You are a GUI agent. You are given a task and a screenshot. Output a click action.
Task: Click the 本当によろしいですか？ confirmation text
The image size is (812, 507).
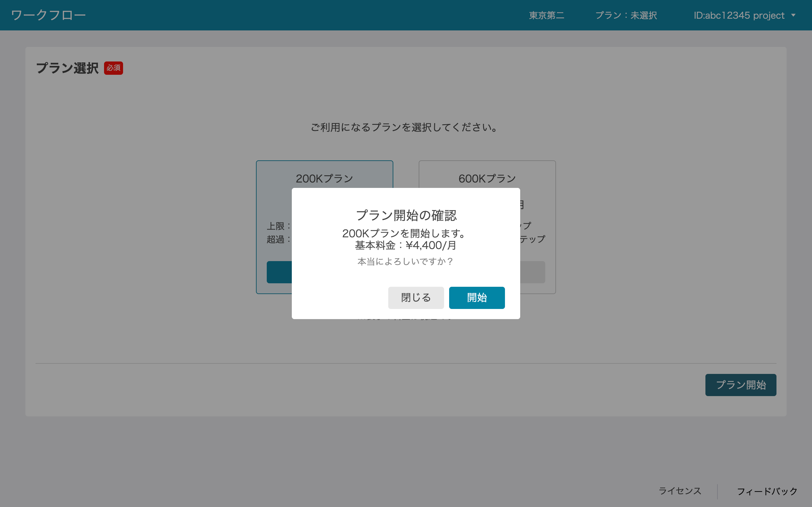(x=405, y=261)
